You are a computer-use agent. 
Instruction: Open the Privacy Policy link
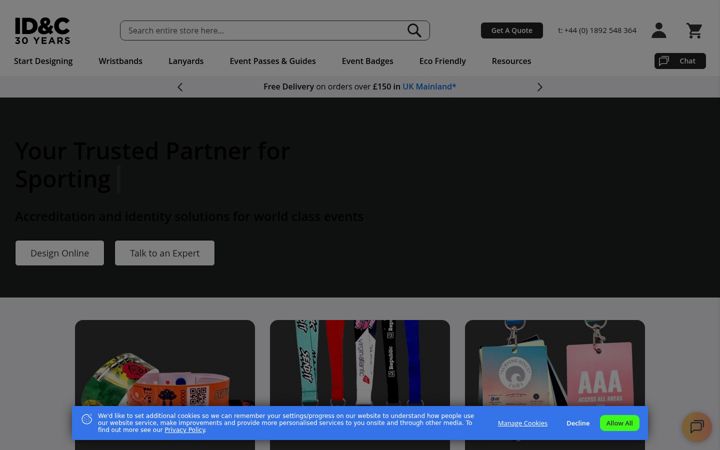tap(185, 430)
